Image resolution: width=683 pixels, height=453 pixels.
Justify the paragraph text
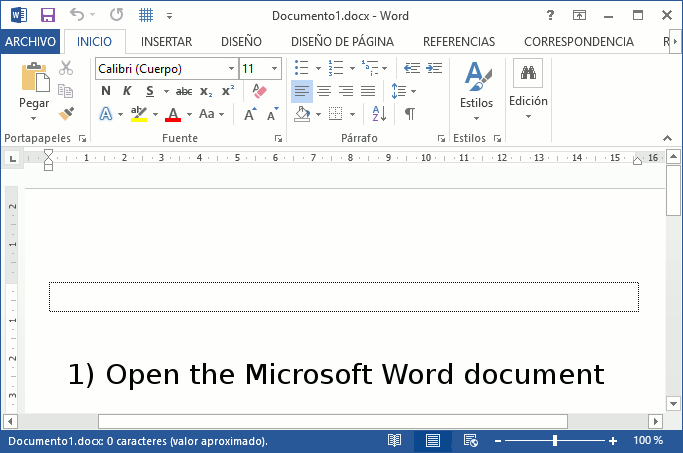368,91
